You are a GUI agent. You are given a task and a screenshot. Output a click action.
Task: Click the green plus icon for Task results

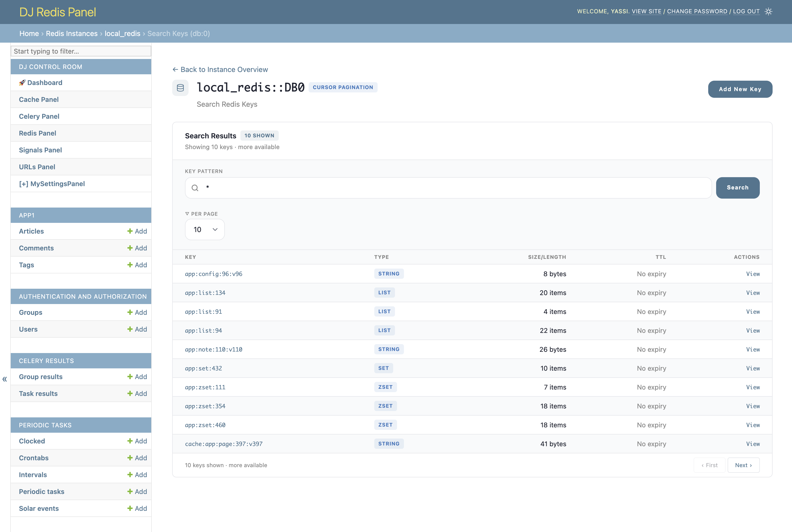(x=130, y=394)
